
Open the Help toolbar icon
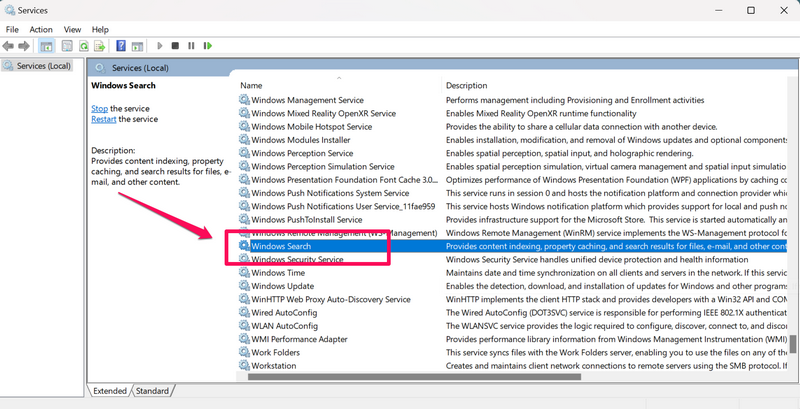click(121, 46)
